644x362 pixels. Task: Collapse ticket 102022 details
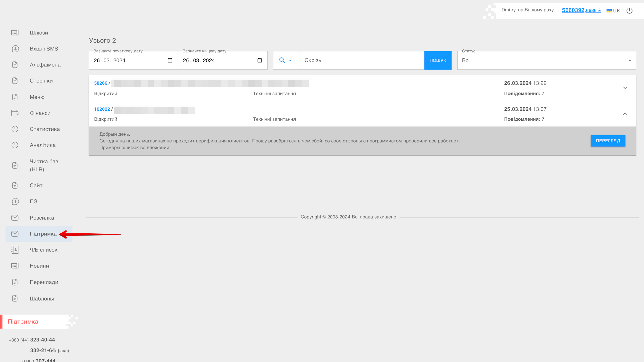click(x=625, y=114)
